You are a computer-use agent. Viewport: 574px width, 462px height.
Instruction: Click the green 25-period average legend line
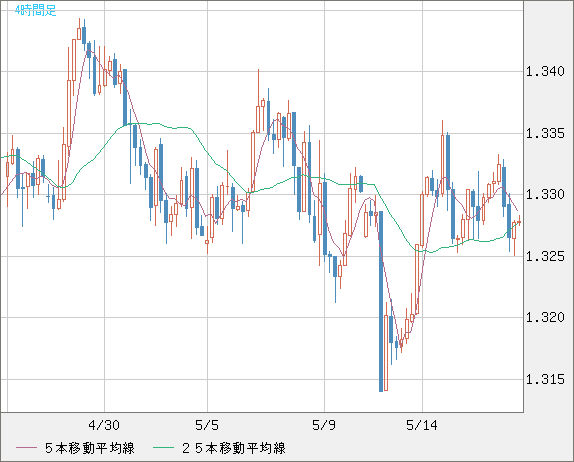pyautogui.click(x=163, y=448)
